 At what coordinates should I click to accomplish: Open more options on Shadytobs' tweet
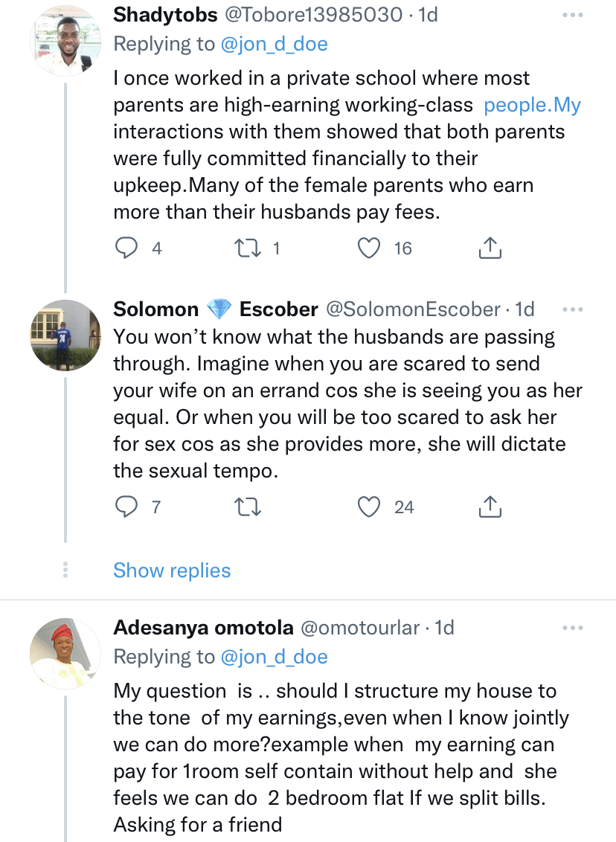(x=573, y=15)
